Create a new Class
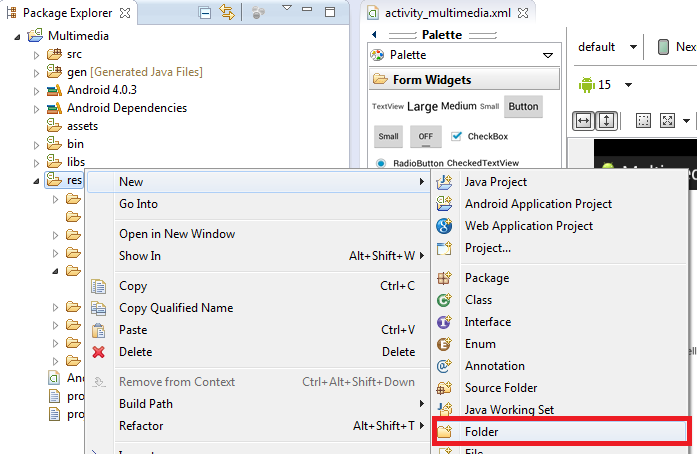This screenshot has width=697, height=454. (560, 300)
